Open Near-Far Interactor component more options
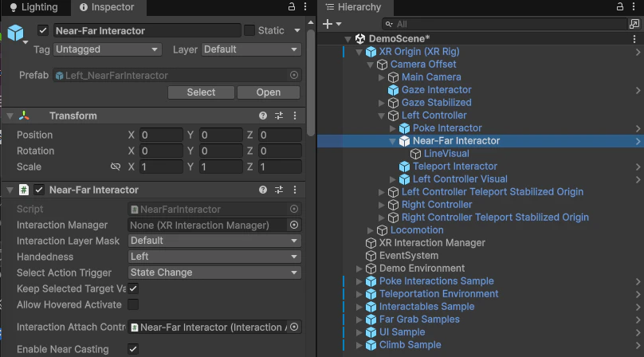Screen dimensions: 644x357 pyautogui.click(x=295, y=190)
